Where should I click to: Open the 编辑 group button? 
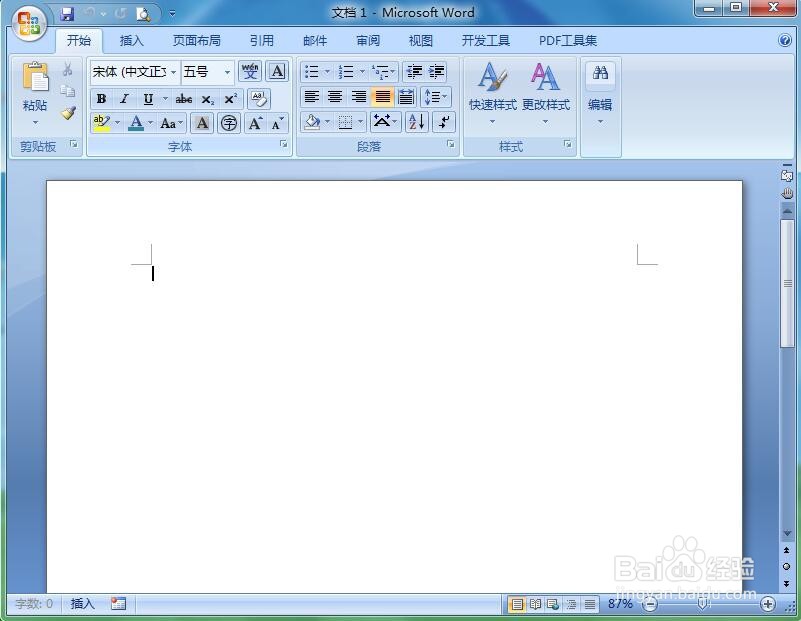600,93
